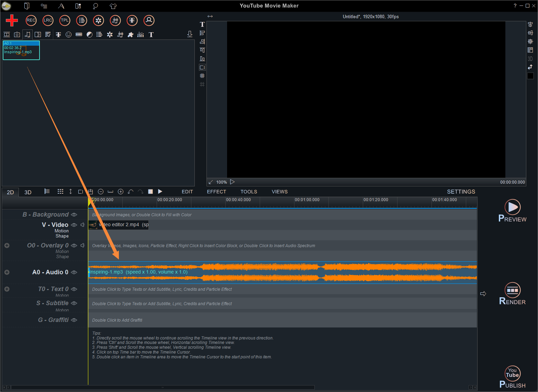The width and height of the screenshot is (538, 392).
Task: Switch to the 2D timeline tab
Action: pos(10,192)
